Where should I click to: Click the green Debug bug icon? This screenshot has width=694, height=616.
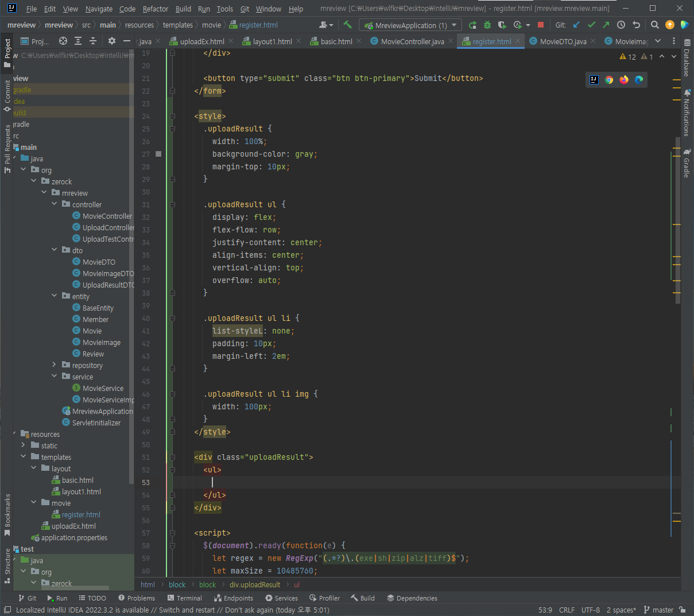coord(487,25)
